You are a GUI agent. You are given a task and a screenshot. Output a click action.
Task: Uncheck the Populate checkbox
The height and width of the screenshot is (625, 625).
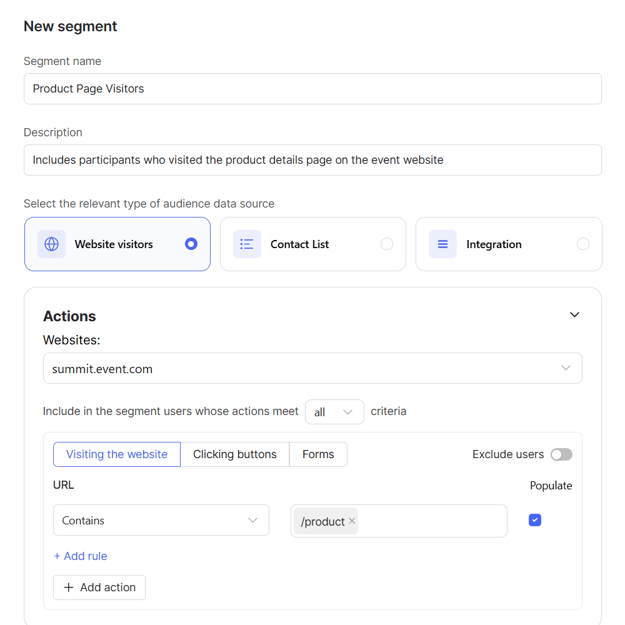535,520
